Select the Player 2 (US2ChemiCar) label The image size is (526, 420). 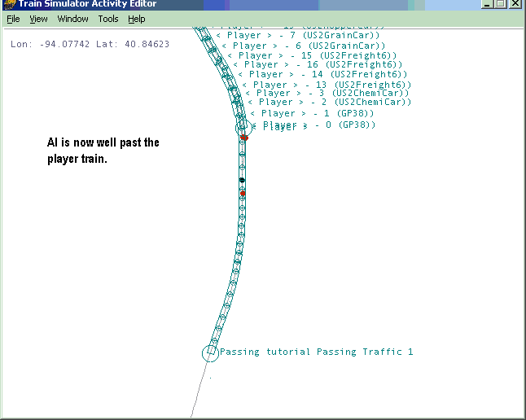[x=330, y=102]
